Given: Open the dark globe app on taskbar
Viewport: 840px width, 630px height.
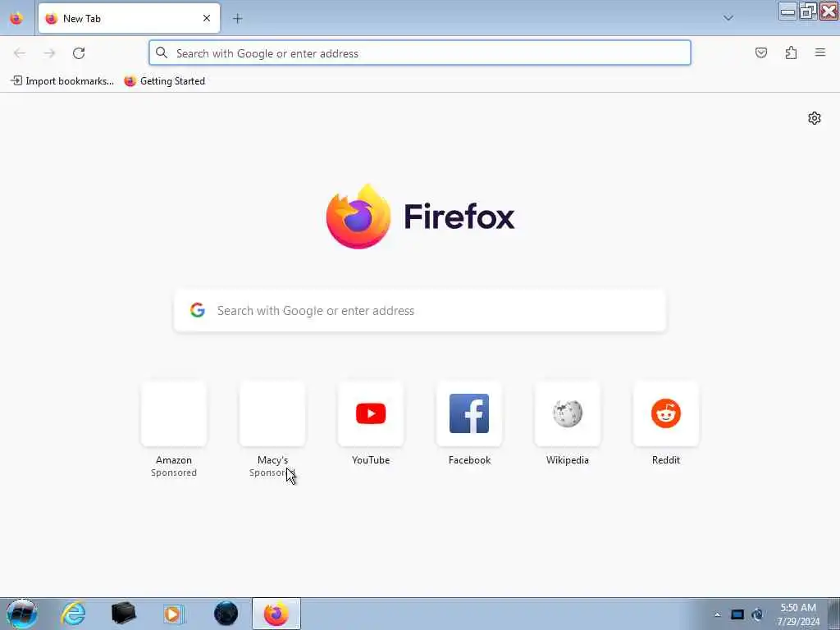Looking at the screenshot, I should pyautogui.click(x=226, y=614).
